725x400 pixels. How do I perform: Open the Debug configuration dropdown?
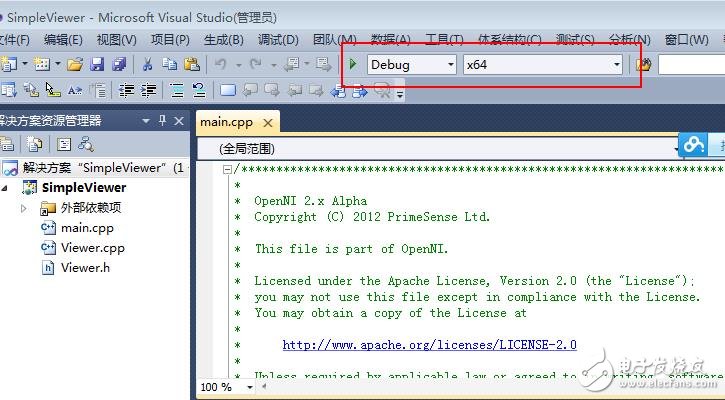(x=450, y=64)
